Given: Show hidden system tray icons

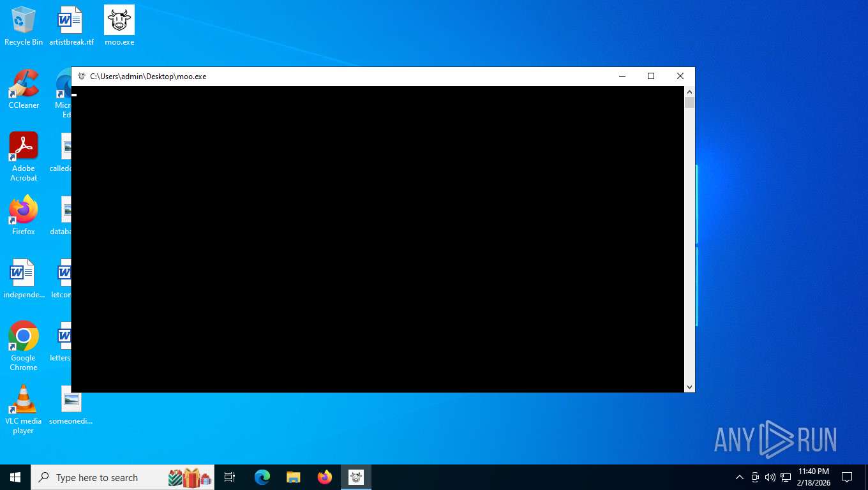Looking at the screenshot, I should (x=740, y=477).
